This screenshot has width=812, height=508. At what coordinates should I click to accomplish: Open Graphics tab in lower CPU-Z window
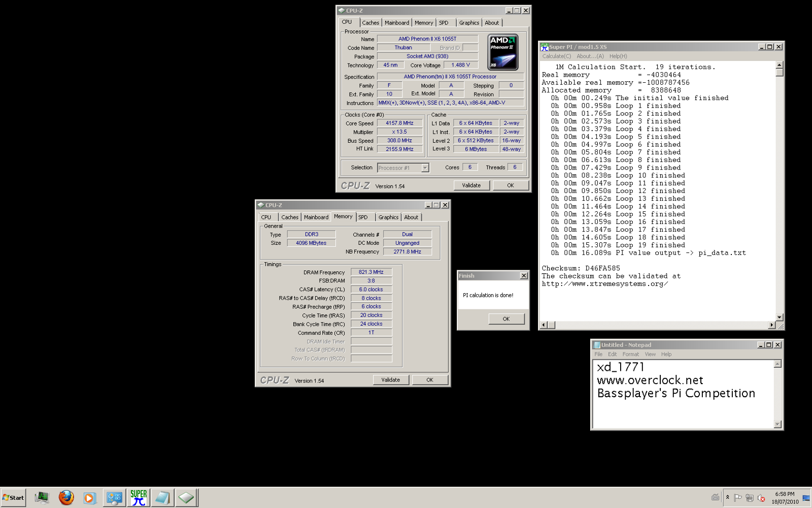click(x=388, y=217)
